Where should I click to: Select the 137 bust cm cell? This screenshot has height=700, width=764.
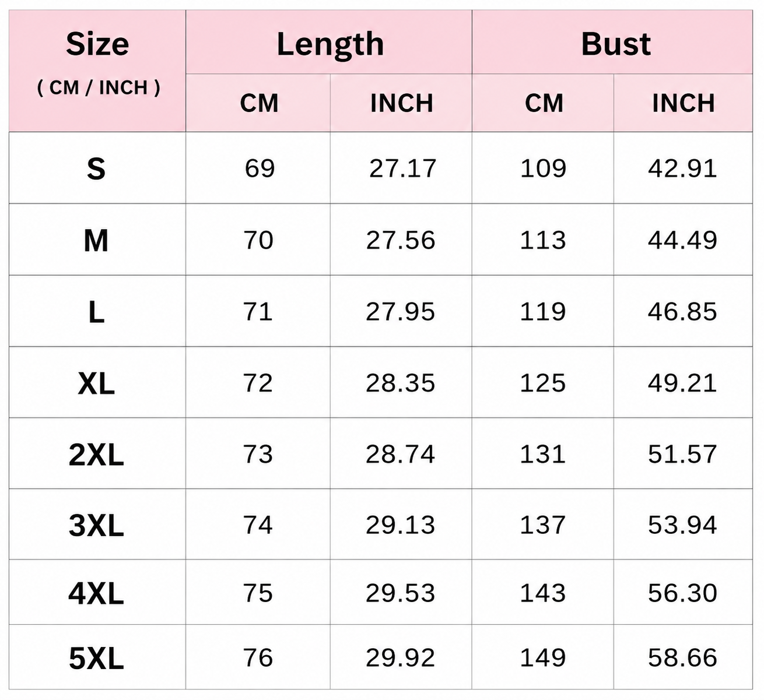click(x=543, y=525)
